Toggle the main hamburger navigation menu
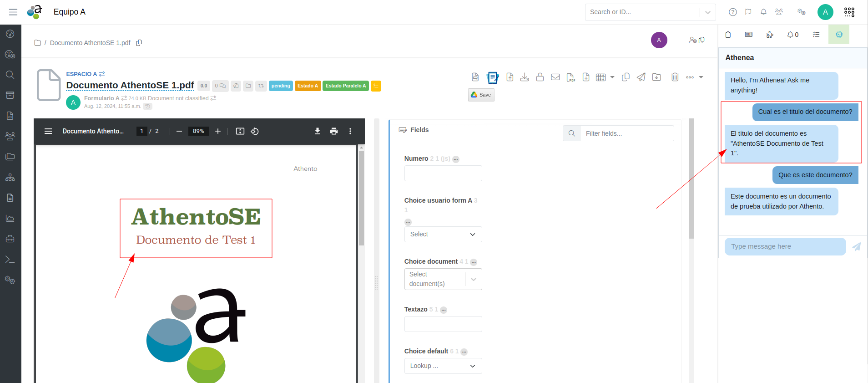Viewport: 868px width, 383px height. [x=13, y=12]
